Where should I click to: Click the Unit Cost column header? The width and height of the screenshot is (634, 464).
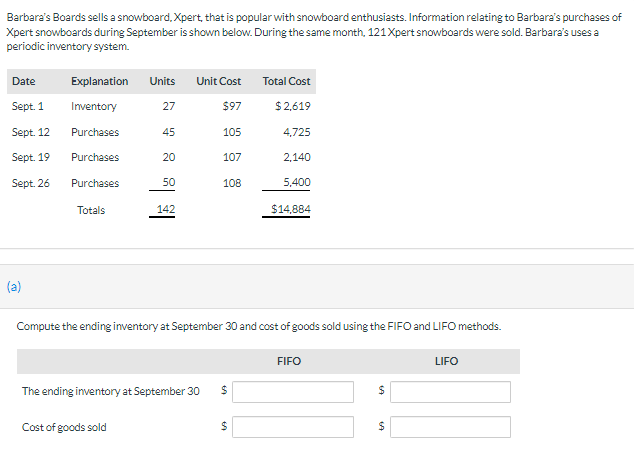pos(219,81)
